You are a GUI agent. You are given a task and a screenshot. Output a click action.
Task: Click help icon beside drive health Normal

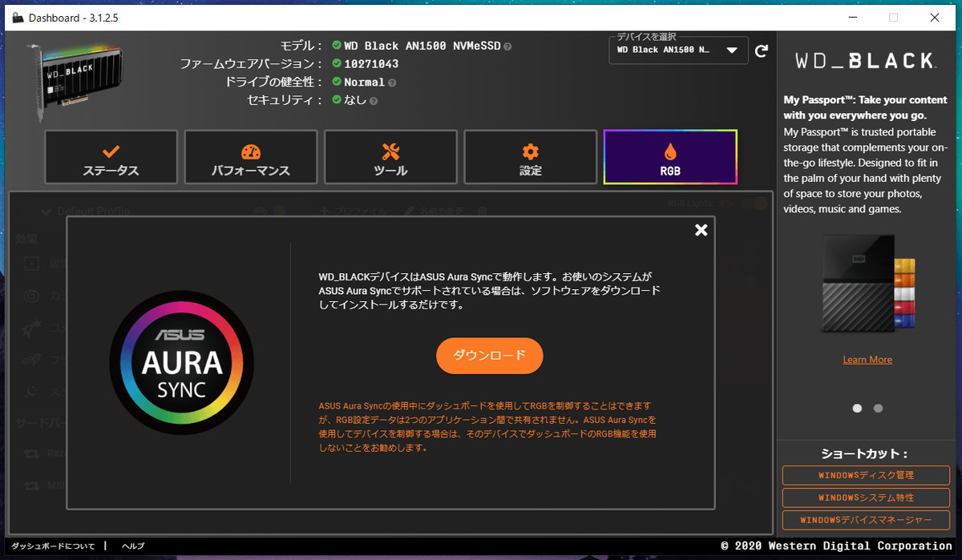click(392, 83)
